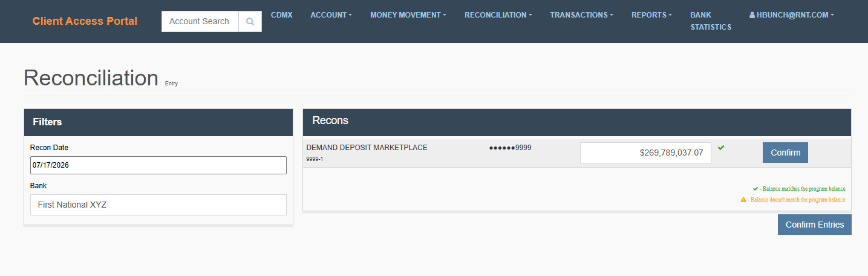Click the Recon Date field
The image size is (868, 276).
pyautogui.click(x=158, y=165)
